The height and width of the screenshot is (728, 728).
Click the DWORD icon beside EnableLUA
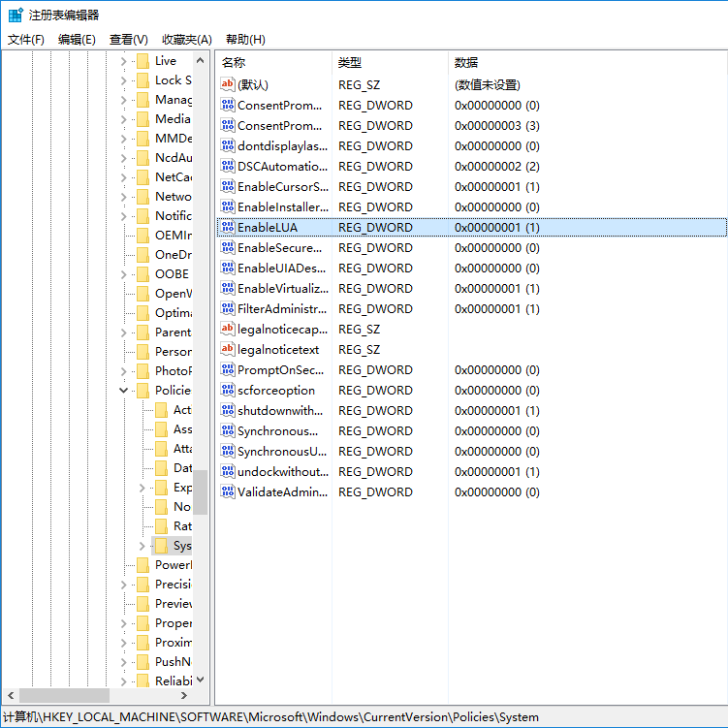click(228, 228)
